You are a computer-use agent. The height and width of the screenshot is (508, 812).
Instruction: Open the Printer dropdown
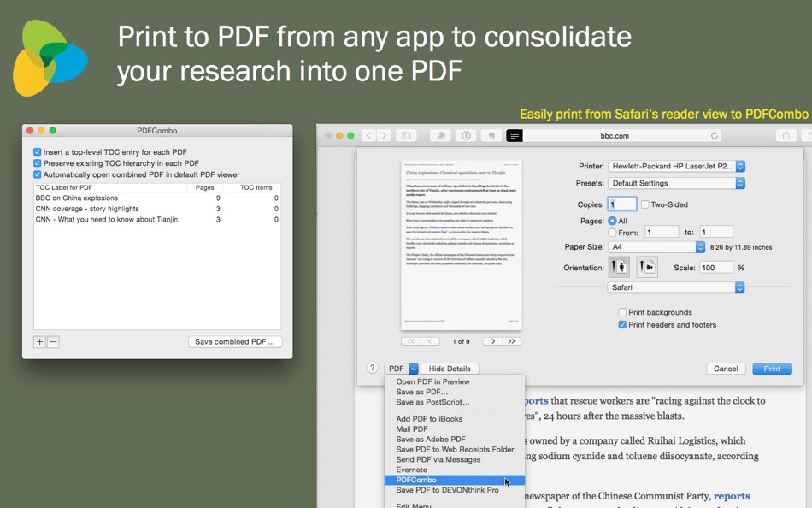coord(676,167)
